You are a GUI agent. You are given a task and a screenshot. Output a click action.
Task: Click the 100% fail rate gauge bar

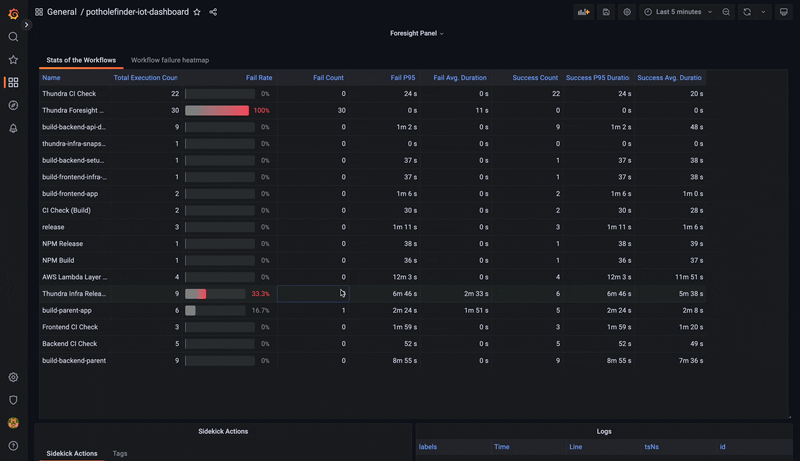click(x=217, y=110)
